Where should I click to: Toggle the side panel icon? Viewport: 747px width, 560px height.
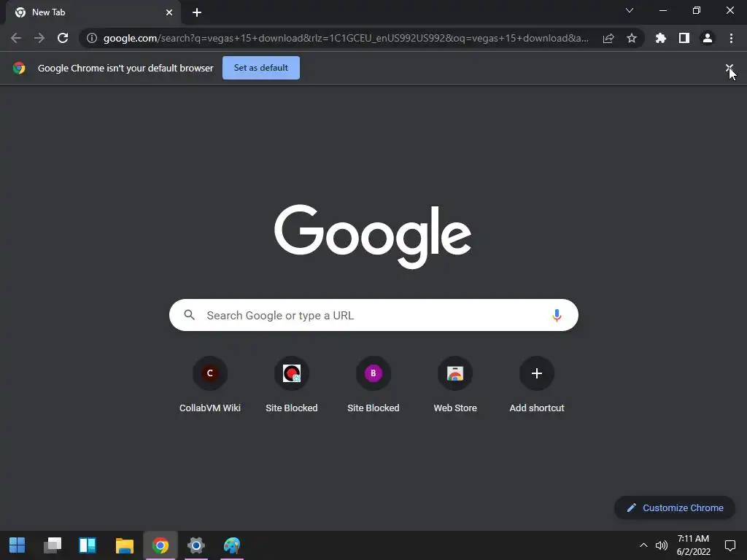[684, 38]
